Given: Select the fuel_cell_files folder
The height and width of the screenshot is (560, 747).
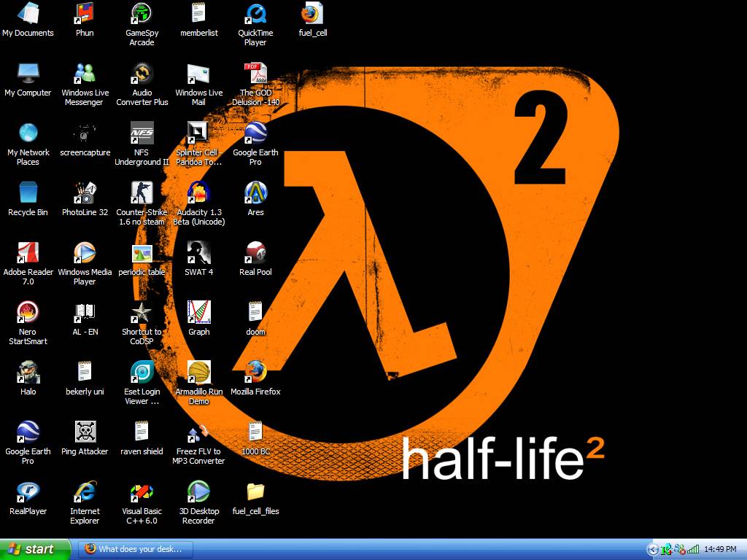Looking at the screenshot, I should point(255,492).
